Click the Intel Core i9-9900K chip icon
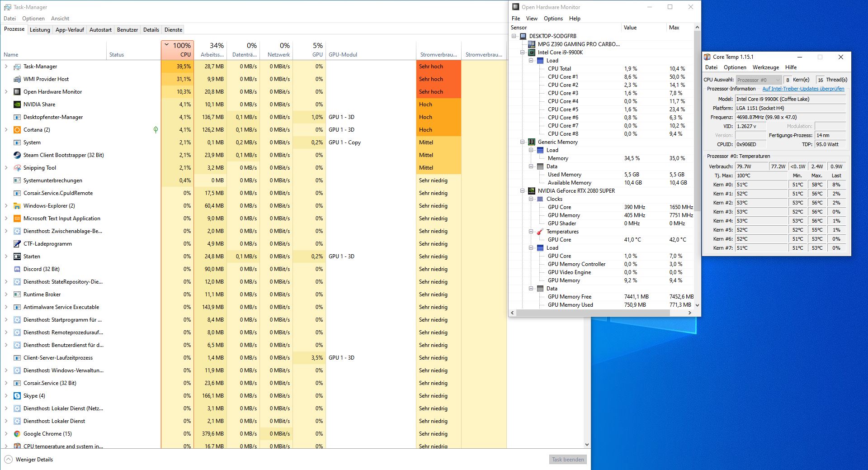 [x=532, y=52]
